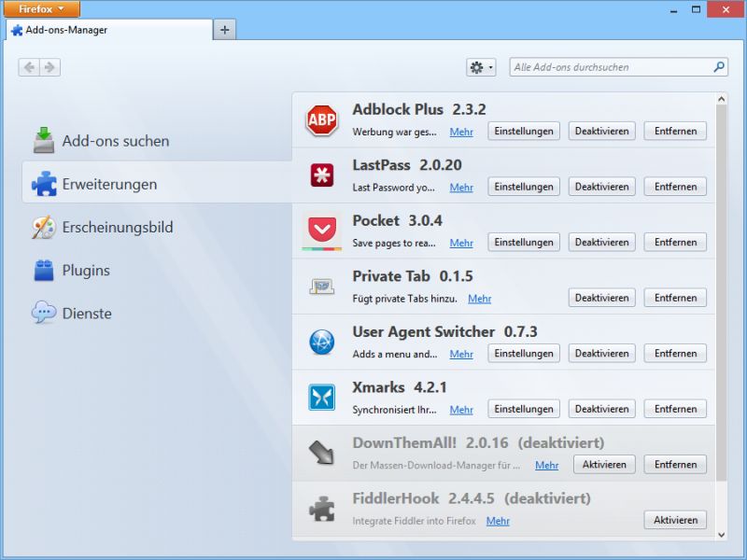
Task: Click the Adblock Plus ABP icon
Action: click(x=321, y=120)
